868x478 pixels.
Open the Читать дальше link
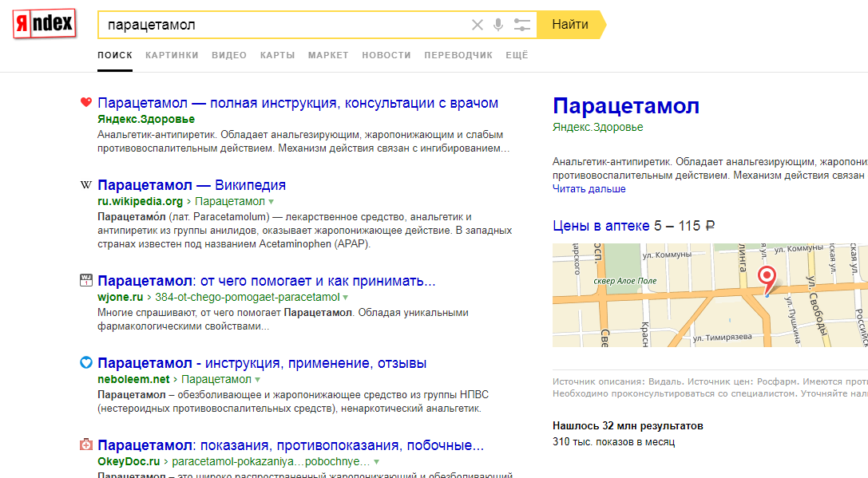tap(589, 189)
